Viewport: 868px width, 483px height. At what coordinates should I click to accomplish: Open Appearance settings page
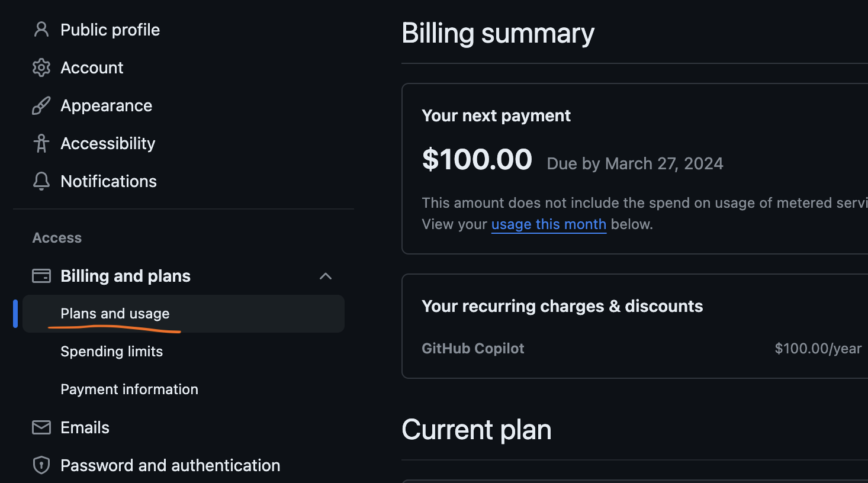[106, 105]
